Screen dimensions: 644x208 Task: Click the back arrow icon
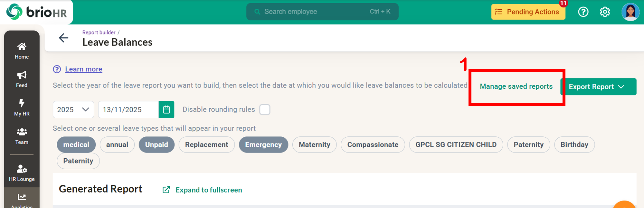point(63,38)
